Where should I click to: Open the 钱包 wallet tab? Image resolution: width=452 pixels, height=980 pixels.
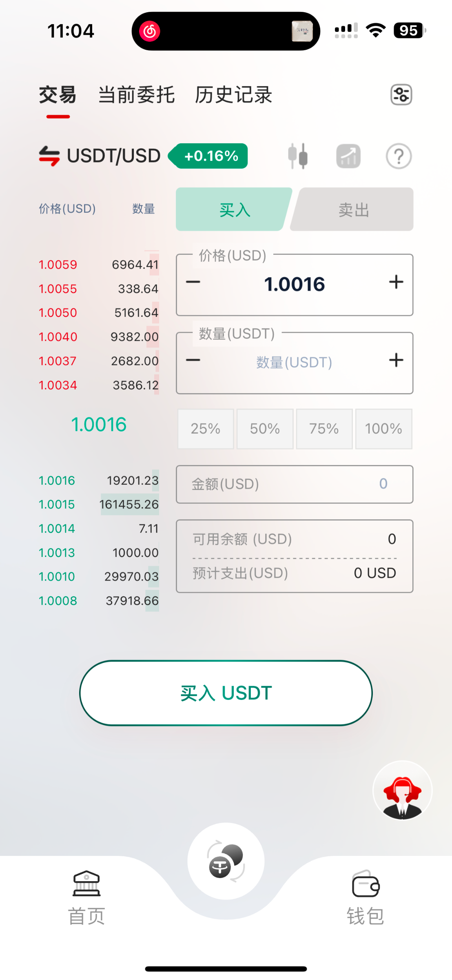[366, 898]
